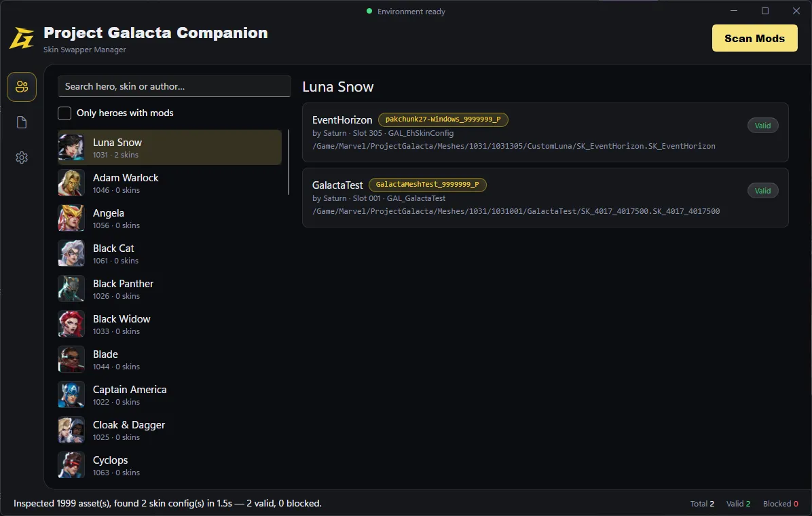Click the Cloak & Dagger portrait icon
Screen dimensions: 812x516
pos(71,430)
